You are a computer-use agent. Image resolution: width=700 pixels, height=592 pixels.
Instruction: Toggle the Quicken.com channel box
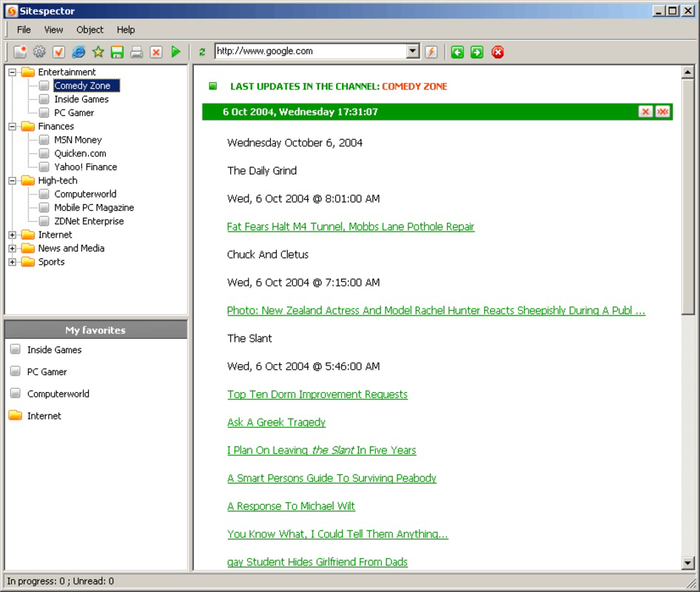(44, 153)
